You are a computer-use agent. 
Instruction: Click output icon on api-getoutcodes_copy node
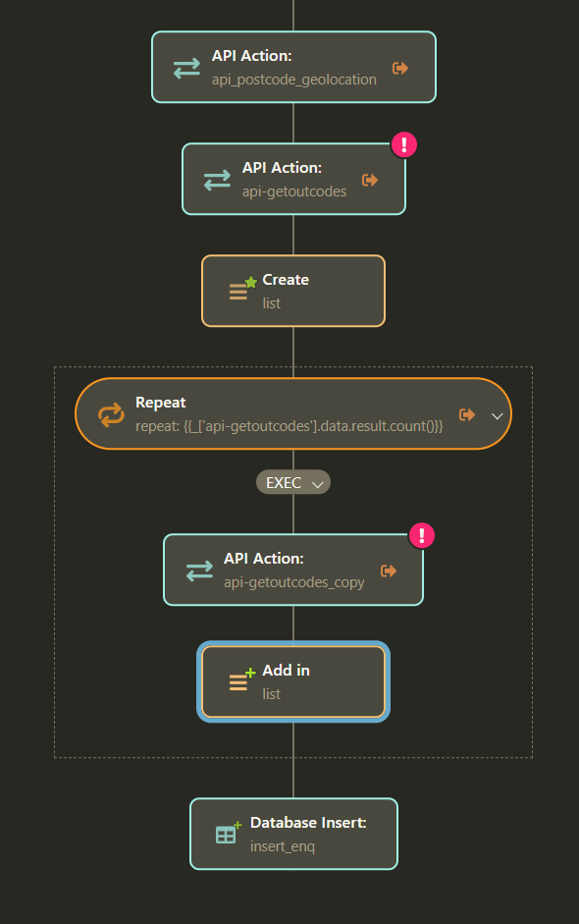(x=389, y=571)
